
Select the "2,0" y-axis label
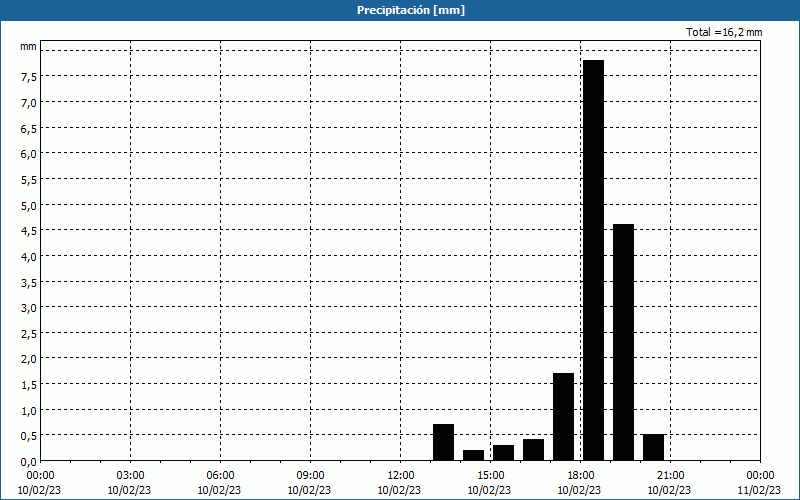(x=29, y=359)
